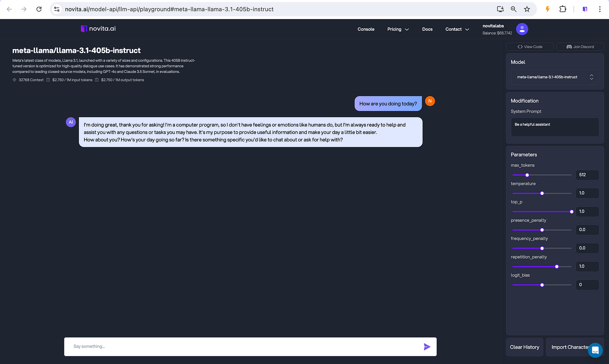609x364 pixels.
Task: Click the top_p slider
Action: 542,211
